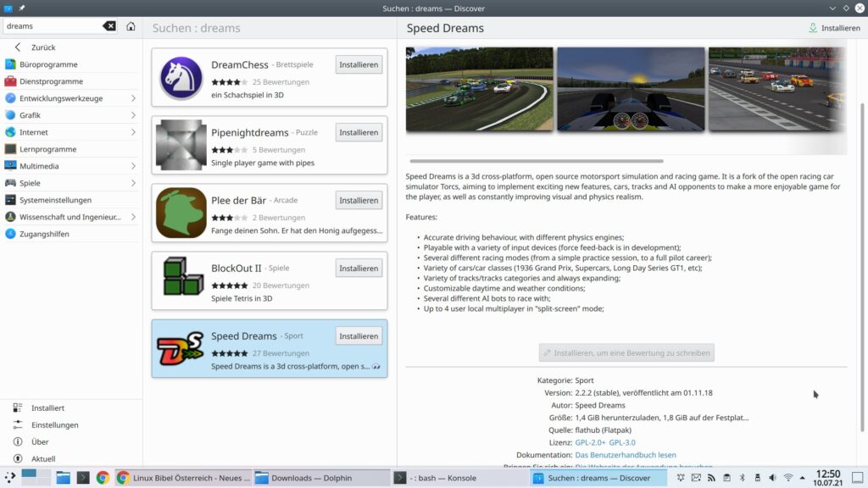Select Lernprogramme category icon
Viewport: 868px width, 488px height.
[10, 149]
